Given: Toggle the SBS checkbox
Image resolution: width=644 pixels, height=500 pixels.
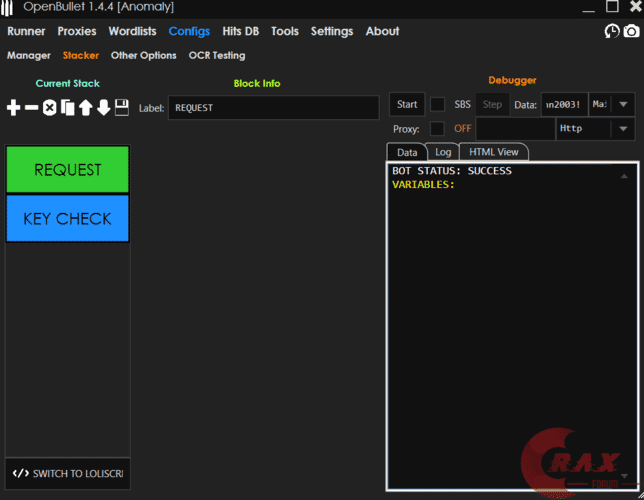Looking at the screenshot, I should click(437, 104).
